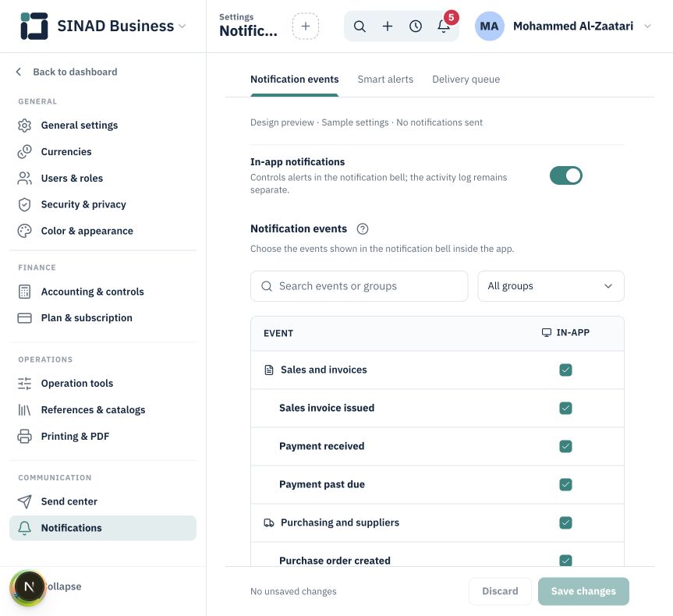This screenshot has height=616, width=673.
Task: Click the Send center paper plane icon
Action: pyautogui.click(x=24, y=501)
